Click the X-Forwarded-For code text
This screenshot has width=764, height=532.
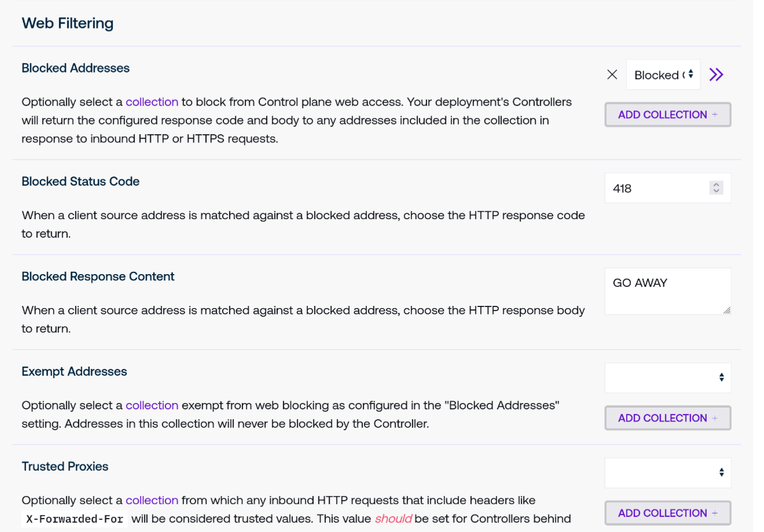75,519
